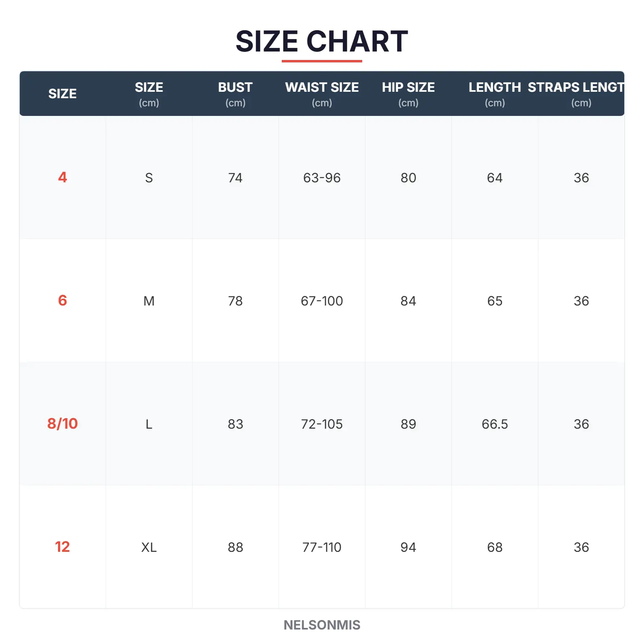Click the XL size cell

point(149,547)
